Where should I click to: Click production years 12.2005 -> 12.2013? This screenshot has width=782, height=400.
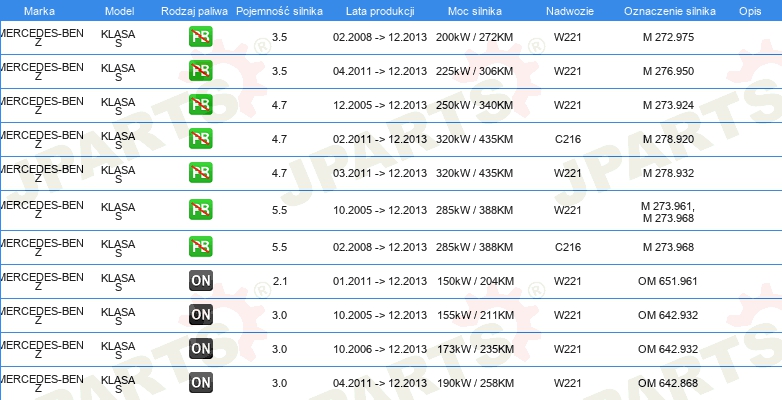[380, 105]
